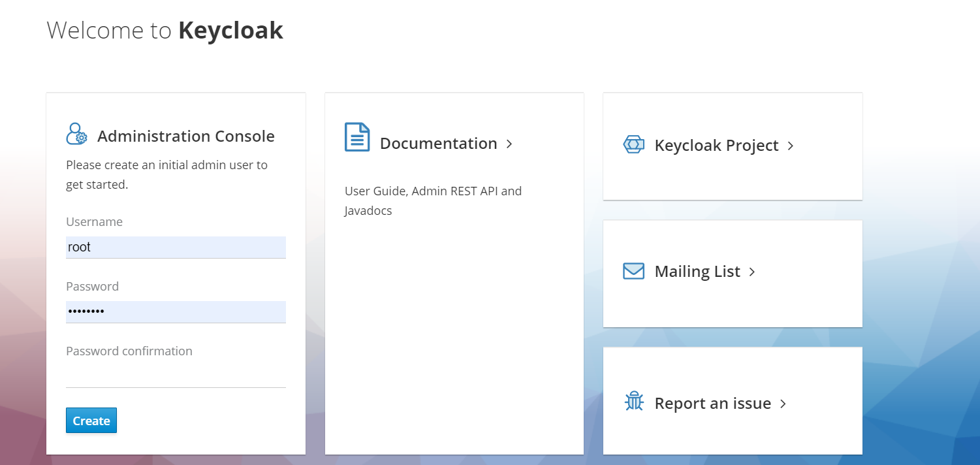
Task: Click the Report an issue bug icon
Action: coord(634,402)
